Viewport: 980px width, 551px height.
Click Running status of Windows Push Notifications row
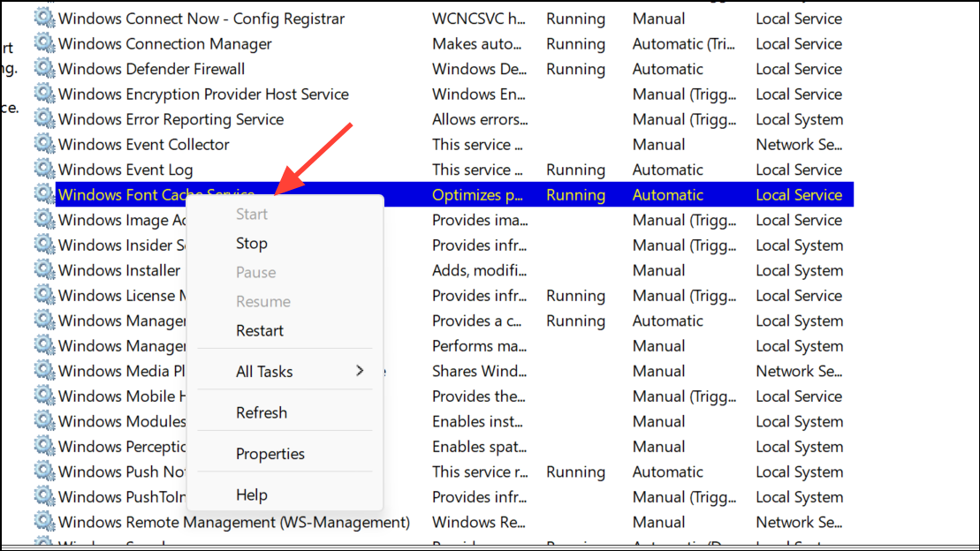[575, 472]
